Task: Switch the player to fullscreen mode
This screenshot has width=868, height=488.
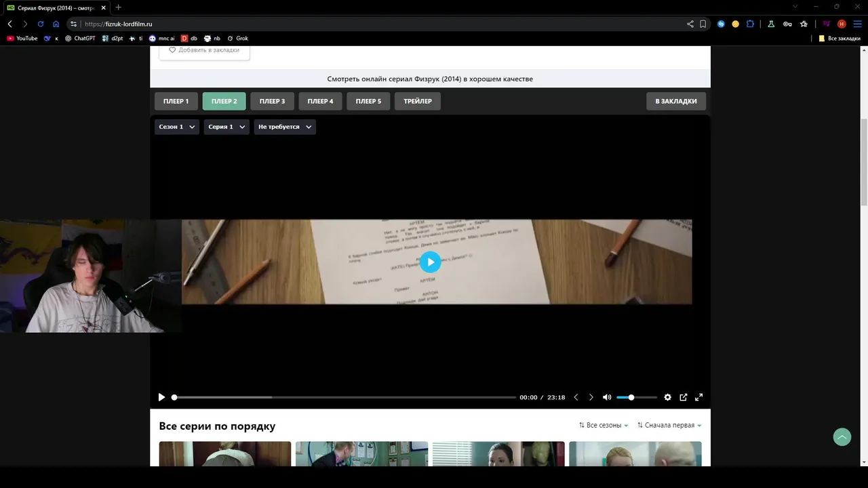Action: (x=699, y=397)
